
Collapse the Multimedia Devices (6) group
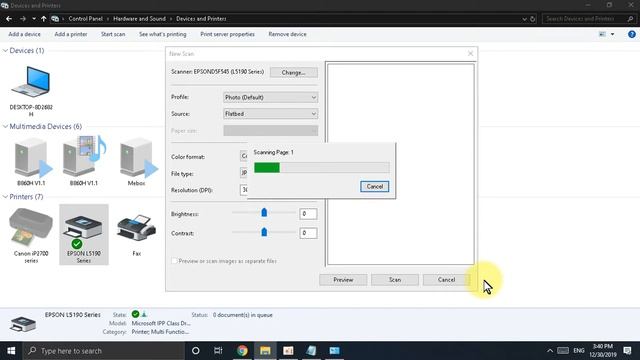(x=5, y=127)
